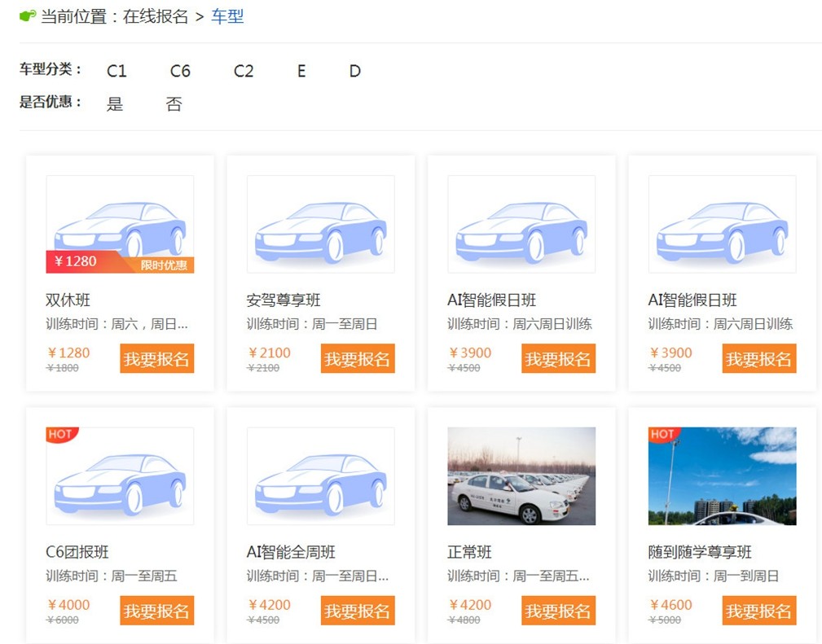Click the 限时优惠 badge on 双休班 image
The width and height of the screenshot is (822, 644).
click(164, 265)
